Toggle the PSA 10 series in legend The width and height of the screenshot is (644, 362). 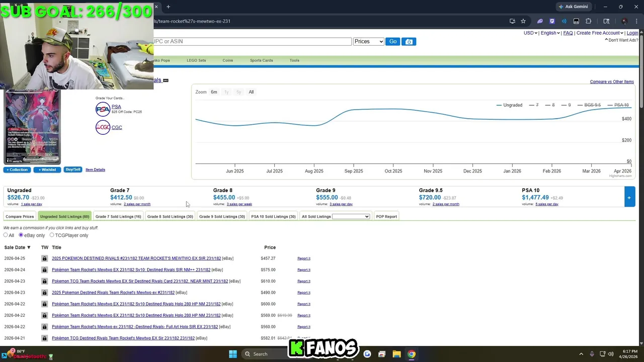pyautogui.click(x=618, y=105)
